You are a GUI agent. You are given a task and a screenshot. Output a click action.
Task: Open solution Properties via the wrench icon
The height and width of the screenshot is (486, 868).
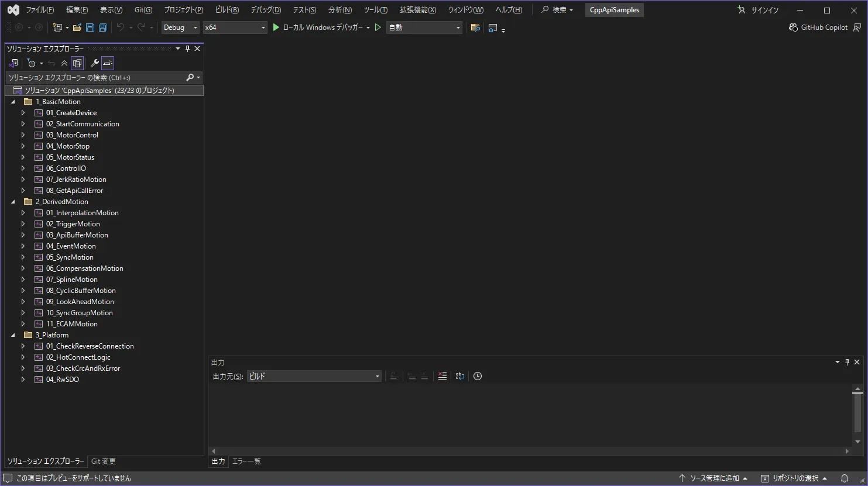[x=94, y=63]
